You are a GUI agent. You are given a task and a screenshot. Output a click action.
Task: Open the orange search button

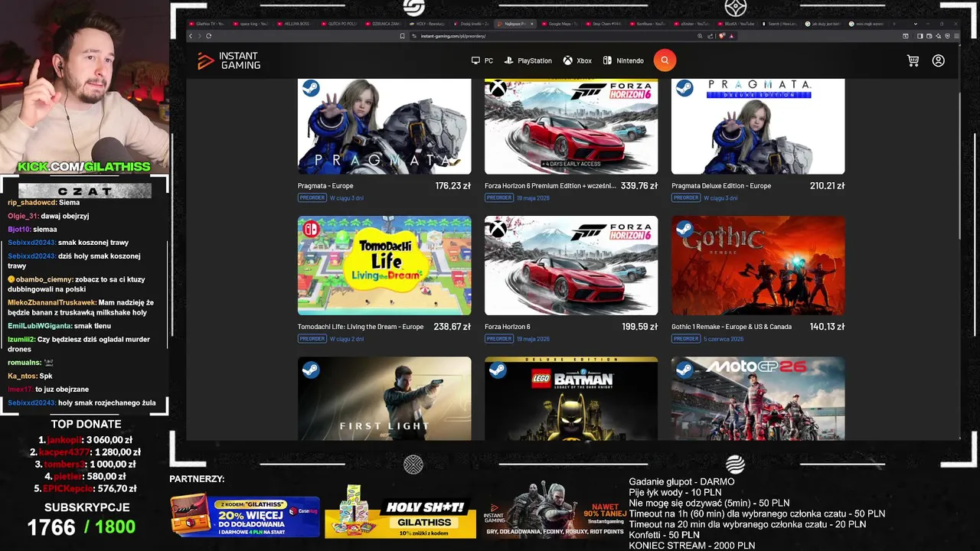(x=665, y=60)
